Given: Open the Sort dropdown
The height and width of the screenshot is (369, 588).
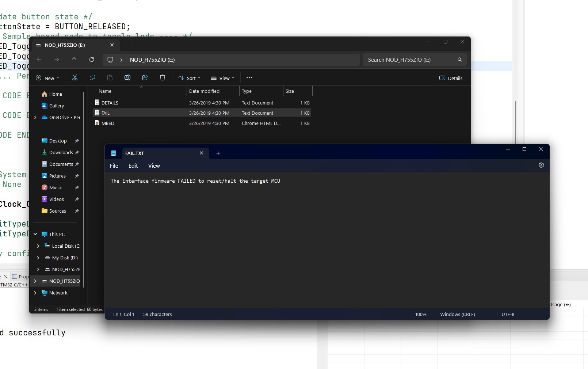Looking at the screenshot, I should coord(189,78).
